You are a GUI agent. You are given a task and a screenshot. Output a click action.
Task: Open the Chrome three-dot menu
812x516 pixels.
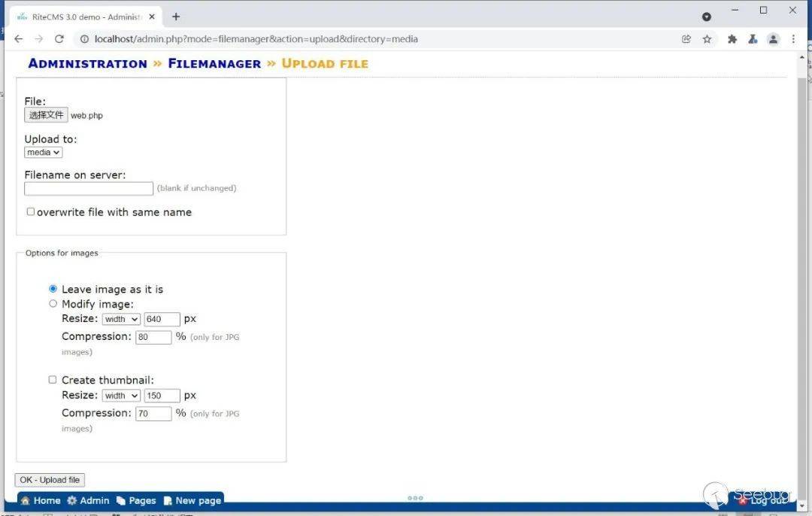pyautogui.click(x=793, y=39)
